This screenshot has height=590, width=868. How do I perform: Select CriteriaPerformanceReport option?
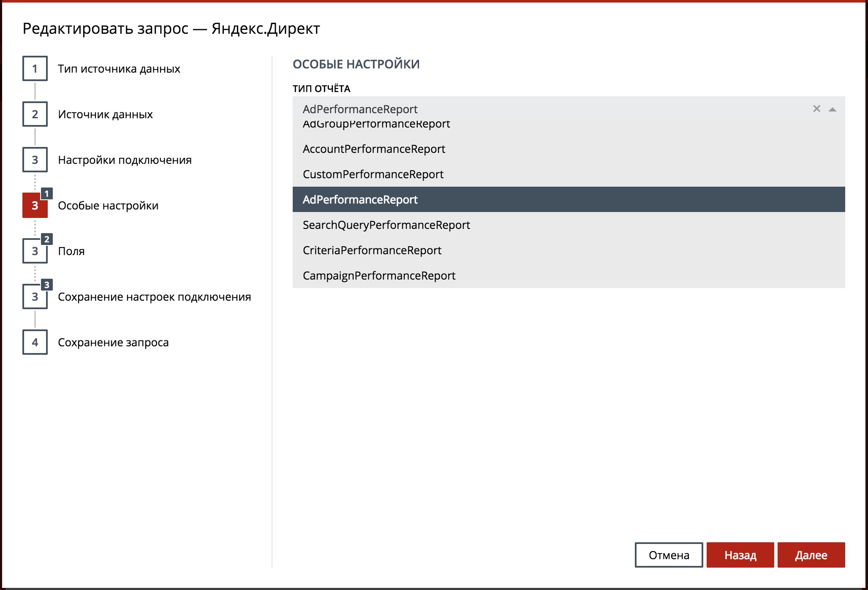pyautogui.click(x=569, y=250)
